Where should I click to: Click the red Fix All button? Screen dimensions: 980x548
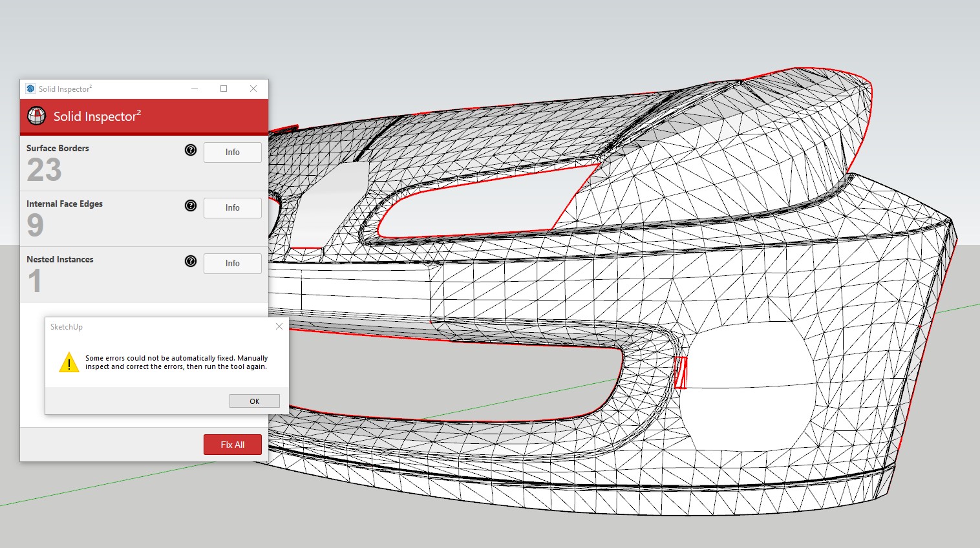click(x=233, y=445)
